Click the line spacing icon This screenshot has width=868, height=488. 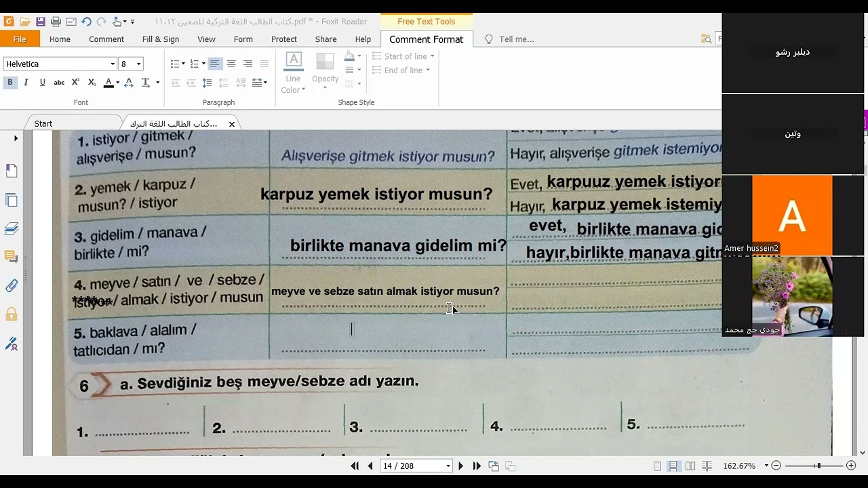click(207, 83)
